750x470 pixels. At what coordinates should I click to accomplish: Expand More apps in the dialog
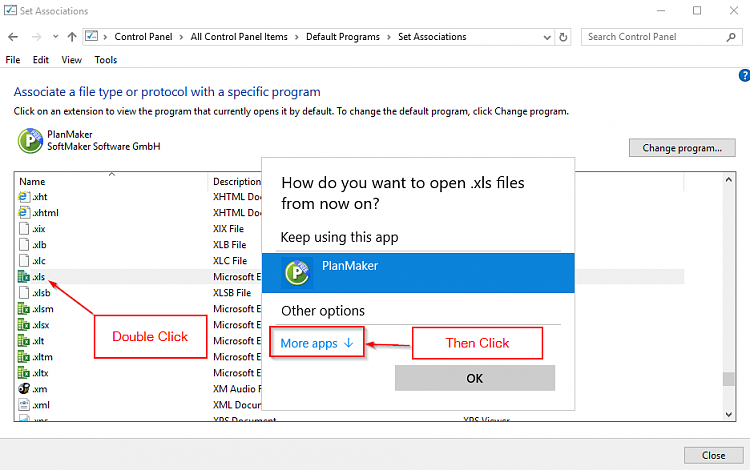[x=316, y=344]
